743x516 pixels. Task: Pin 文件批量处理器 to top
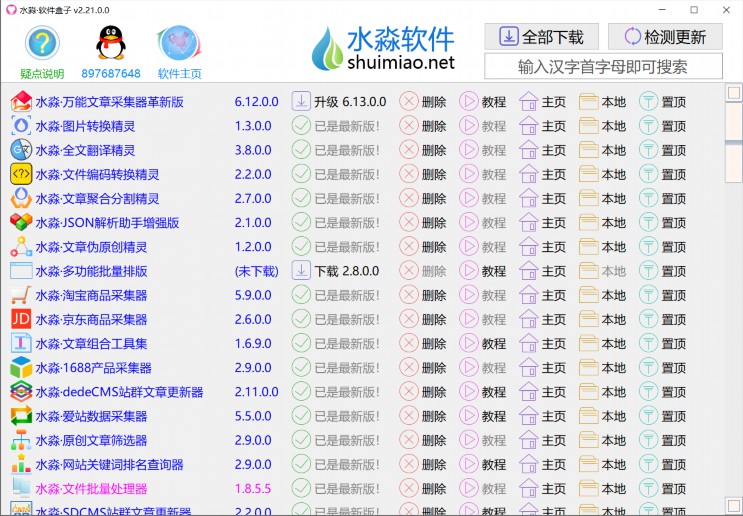(x=662, y=489)
